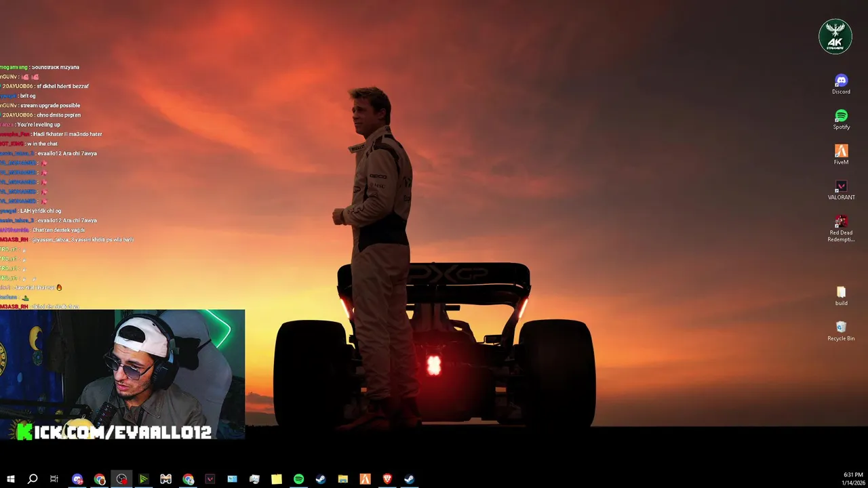The image size is (868, 488).
Task: Open Spotify from the taskbar
Action: click(298, 479)
